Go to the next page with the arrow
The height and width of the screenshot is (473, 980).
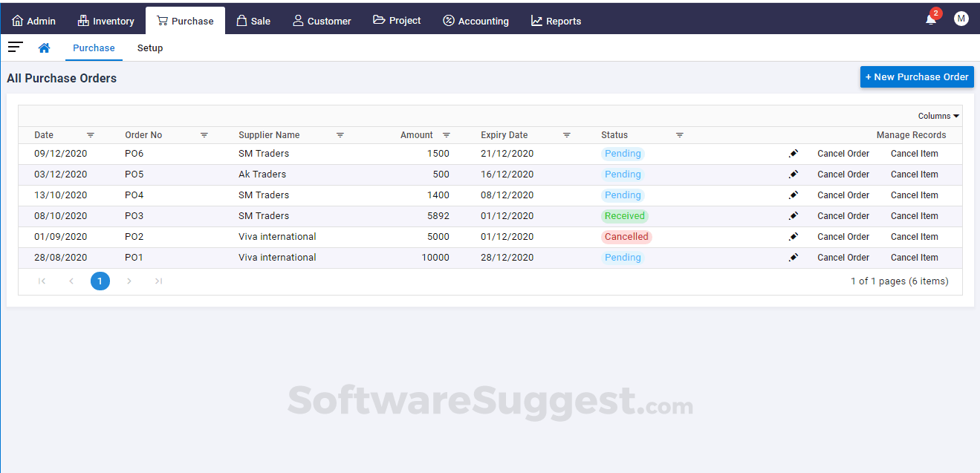pos(129,281)
